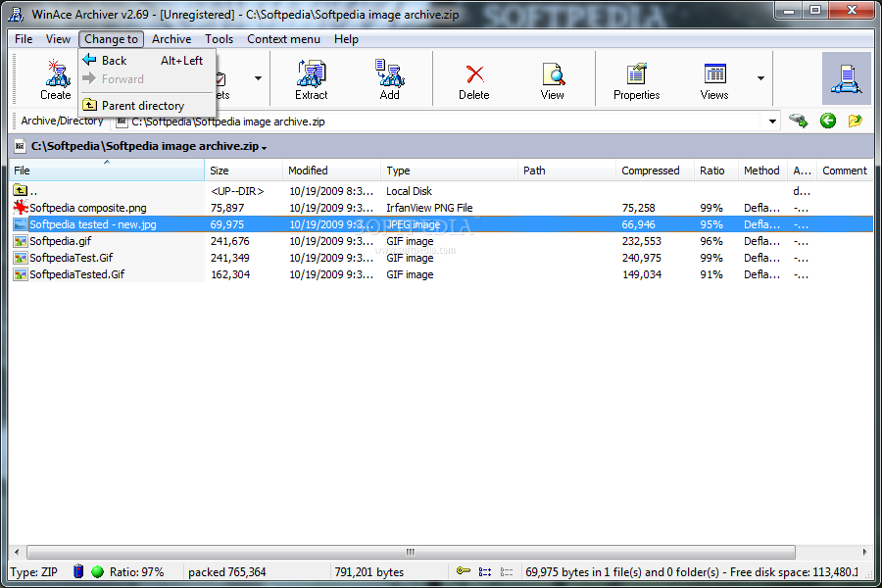Image resolution: width=882 pixels, height=588 pixels.
Task: Click the SoftpediaTested.Gif file icon
Action: [x=21, y=274]
